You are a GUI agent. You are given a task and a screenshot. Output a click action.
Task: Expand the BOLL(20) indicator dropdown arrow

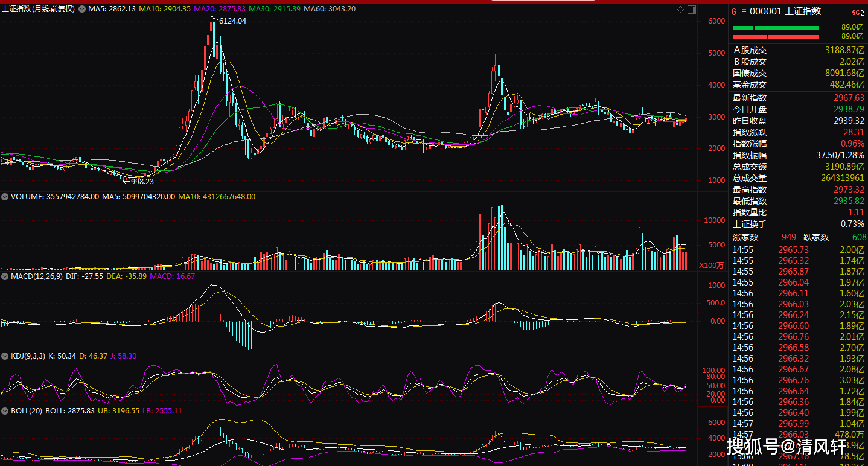point(5,410)
